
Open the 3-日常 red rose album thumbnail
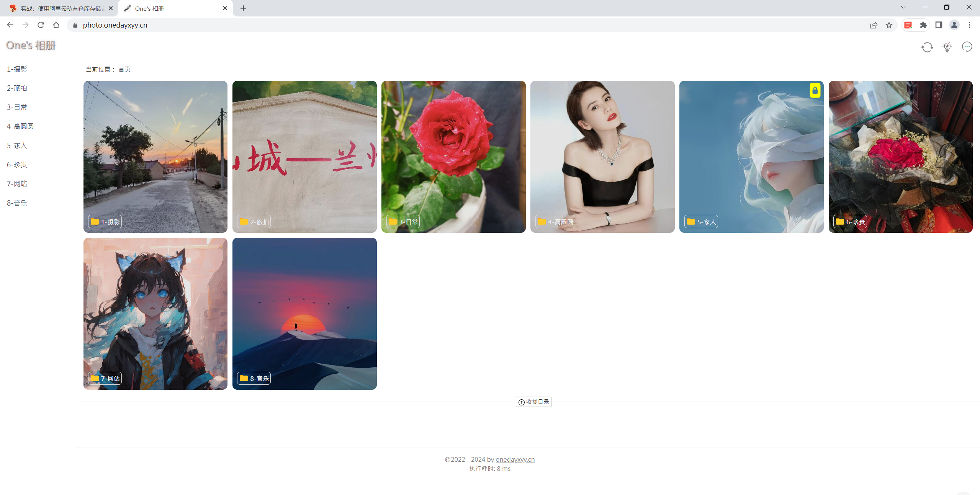click(x=453, y=157)
